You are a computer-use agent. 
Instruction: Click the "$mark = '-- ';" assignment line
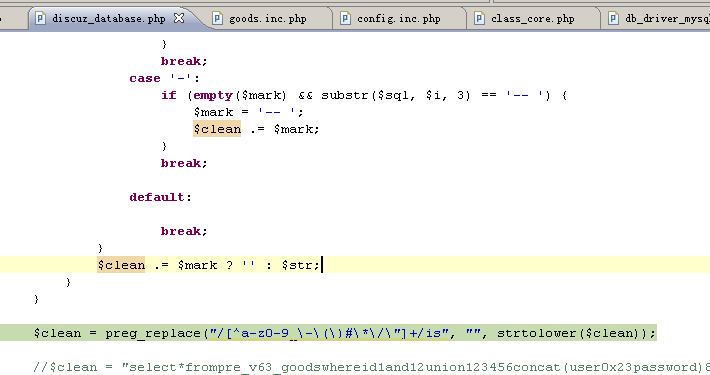click(249, 112)
